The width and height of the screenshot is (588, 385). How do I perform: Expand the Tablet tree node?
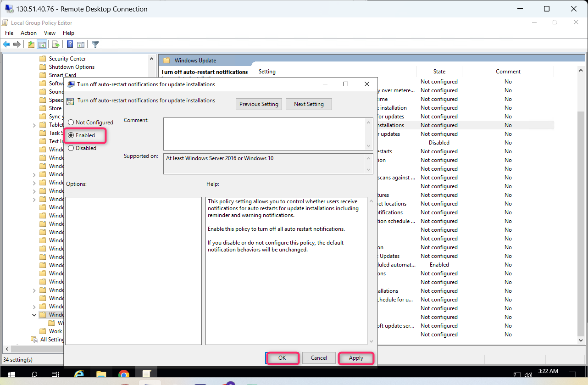[34, 124]
